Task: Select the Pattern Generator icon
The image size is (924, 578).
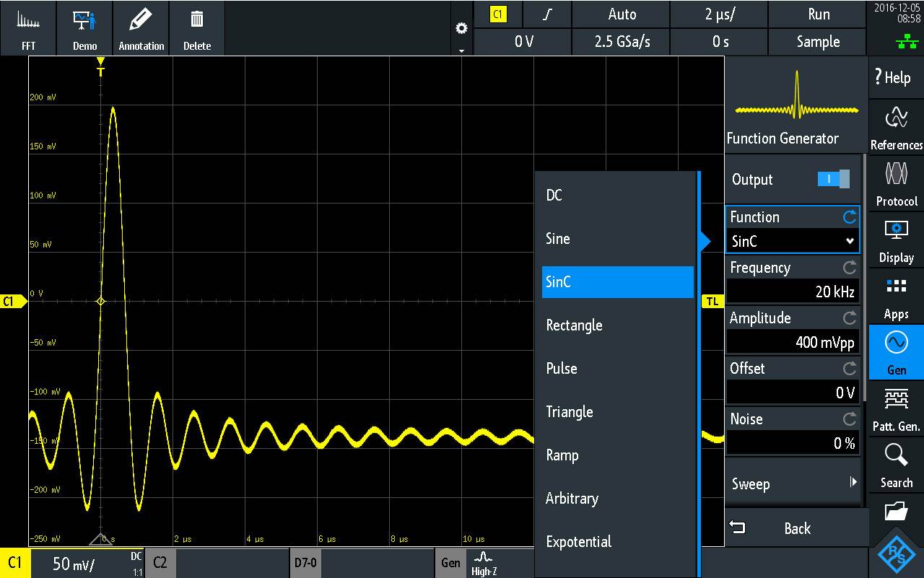Action: [895, 409]
